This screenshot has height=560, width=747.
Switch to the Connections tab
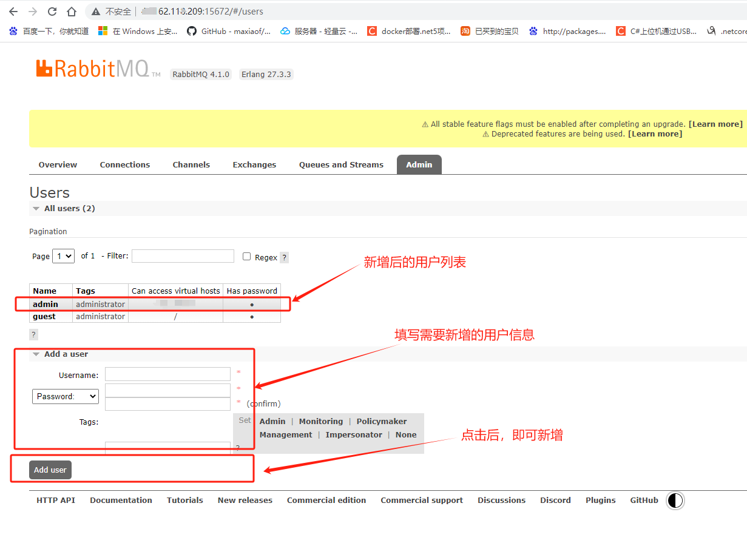pyautogui.click(x=125, y=164)
